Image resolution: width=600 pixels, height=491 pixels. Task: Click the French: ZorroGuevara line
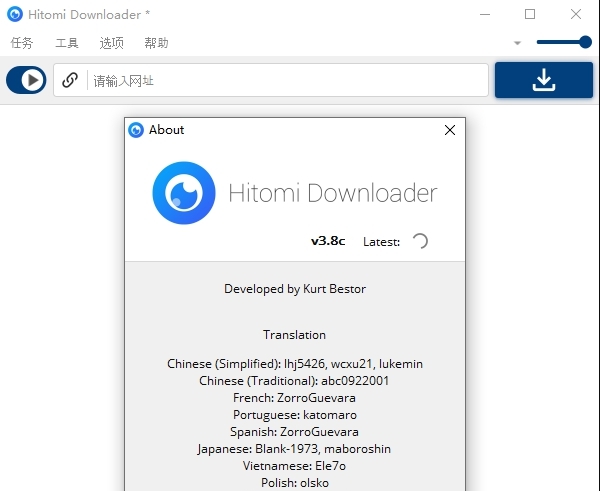point(294,398)
